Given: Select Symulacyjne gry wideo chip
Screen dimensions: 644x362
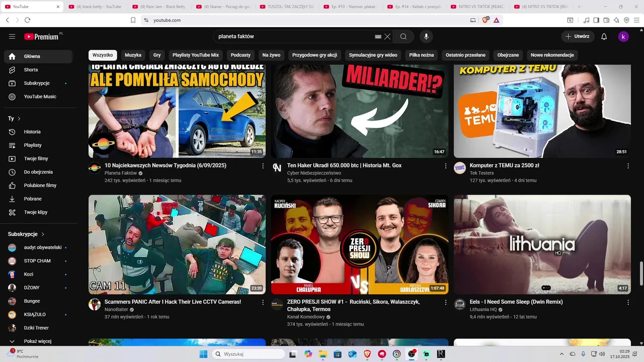Looking at the screenshot, I should 373,55.
